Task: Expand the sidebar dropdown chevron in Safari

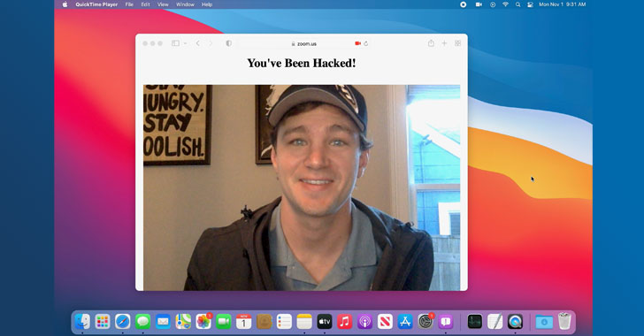Action: pos(185,43)
